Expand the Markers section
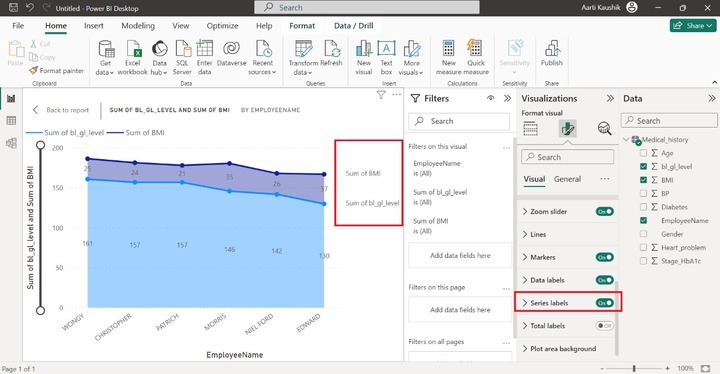This screenshot has width=720, height=374. click(525, 257)
